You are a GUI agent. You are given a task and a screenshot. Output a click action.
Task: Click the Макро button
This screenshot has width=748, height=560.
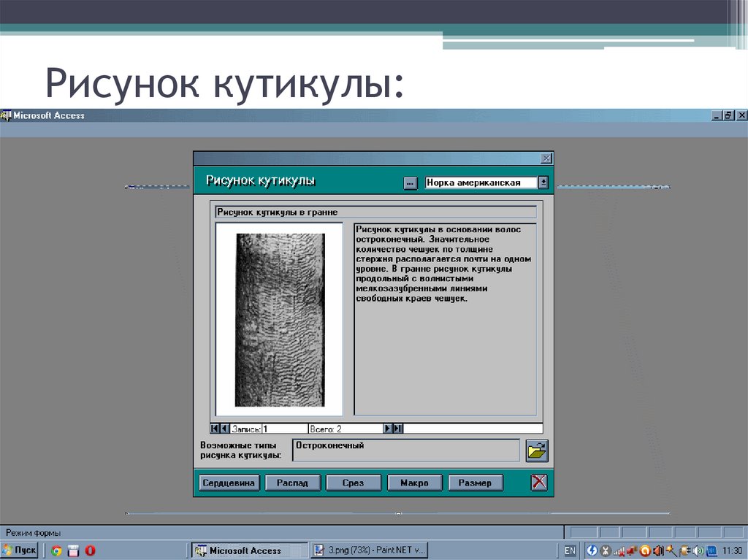414,482
